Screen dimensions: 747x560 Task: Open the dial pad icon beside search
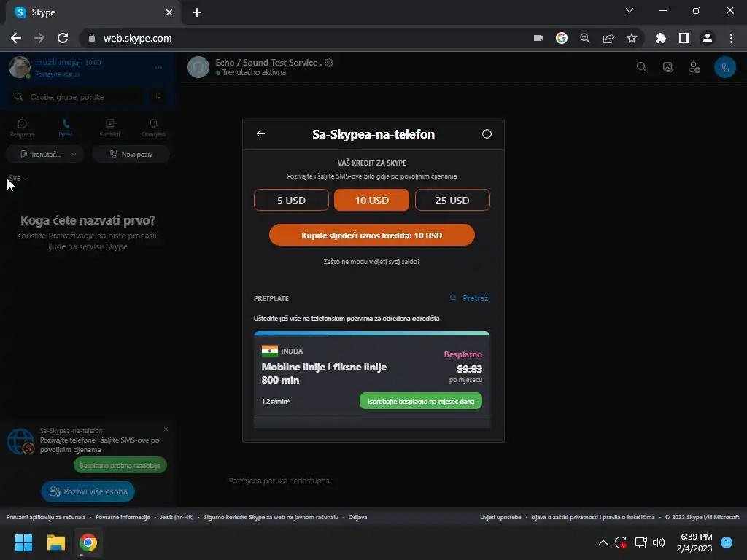pos(158,96)
